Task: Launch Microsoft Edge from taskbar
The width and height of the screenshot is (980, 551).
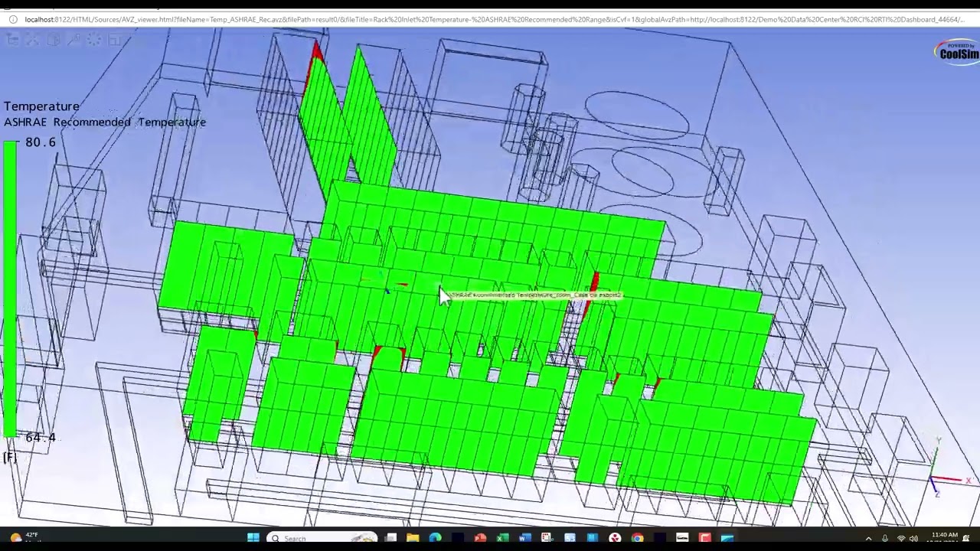Action: tap(435, 538)
